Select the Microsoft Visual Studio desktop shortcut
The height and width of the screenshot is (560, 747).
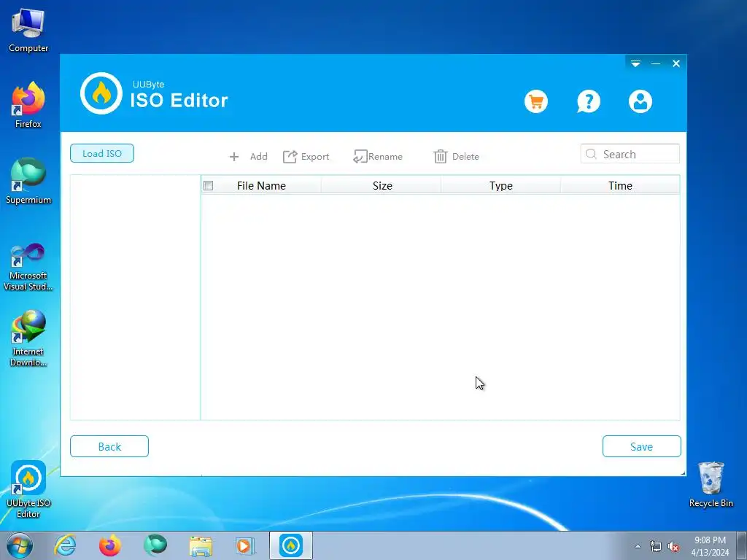pyautogui.click(x=28, y=267)
